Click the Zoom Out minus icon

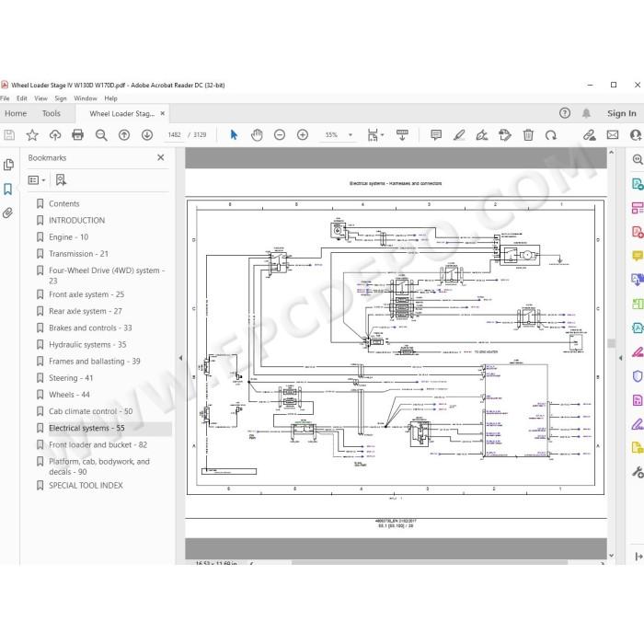pos(280,134)
